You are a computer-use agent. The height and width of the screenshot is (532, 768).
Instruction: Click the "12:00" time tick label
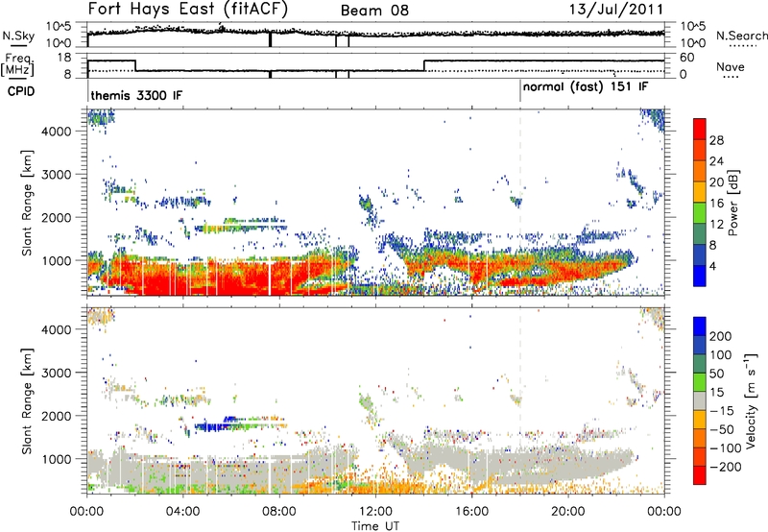375,512
